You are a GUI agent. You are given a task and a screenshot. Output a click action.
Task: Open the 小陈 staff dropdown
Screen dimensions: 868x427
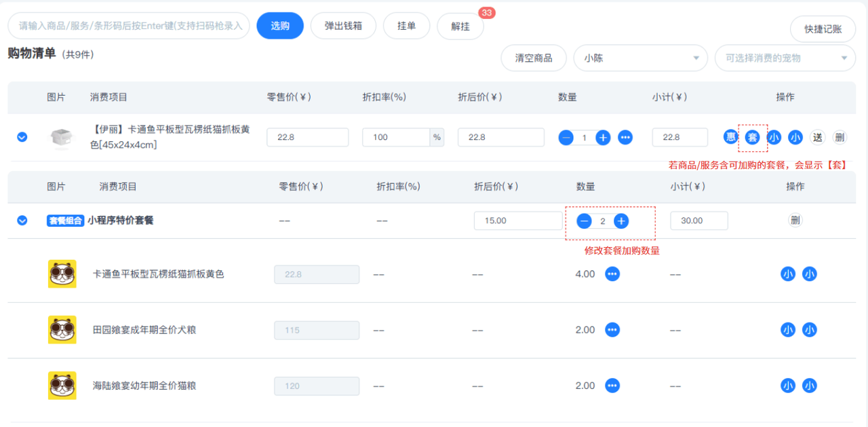click(x=640, y=58)
